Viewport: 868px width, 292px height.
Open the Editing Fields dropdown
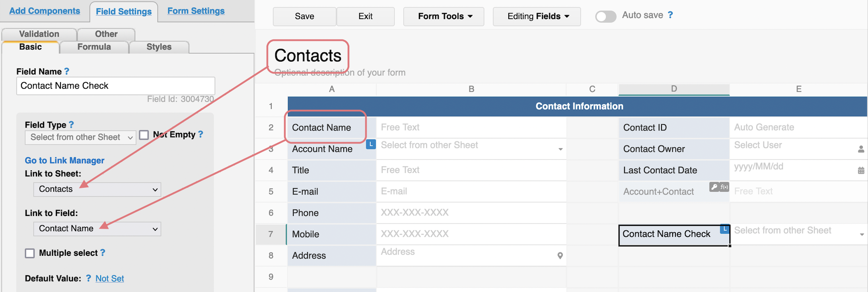tap(537, 16)
